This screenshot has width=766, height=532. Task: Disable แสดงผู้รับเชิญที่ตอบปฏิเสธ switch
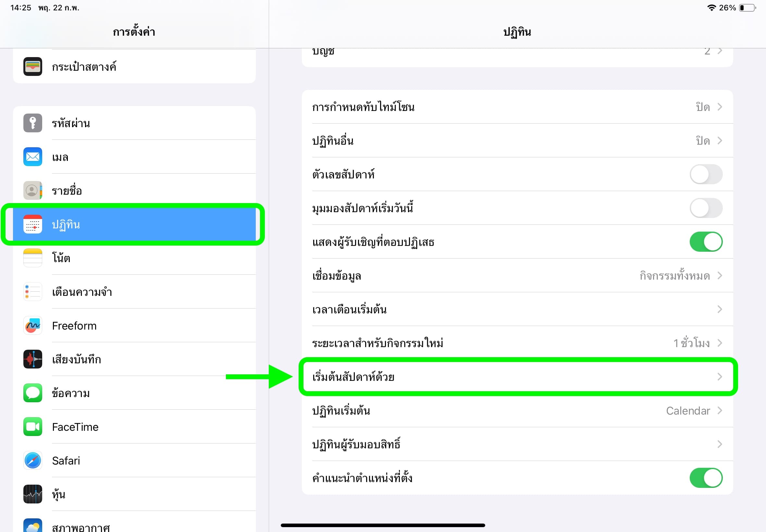[x=706, y=242]
